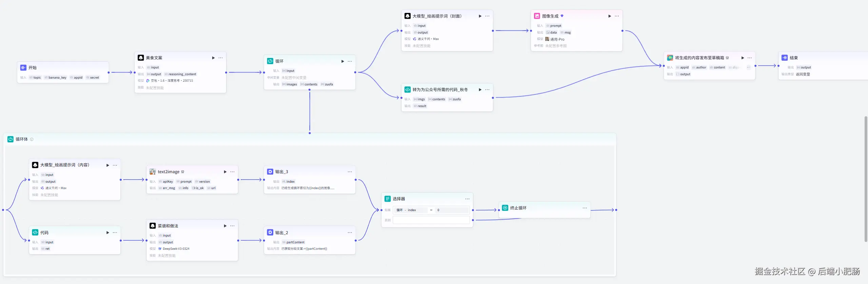The image size is (868, 284).
Task: Expand hidden inputs of 将生成的内容发布至草稿箱 node
Action: [748, 67]
